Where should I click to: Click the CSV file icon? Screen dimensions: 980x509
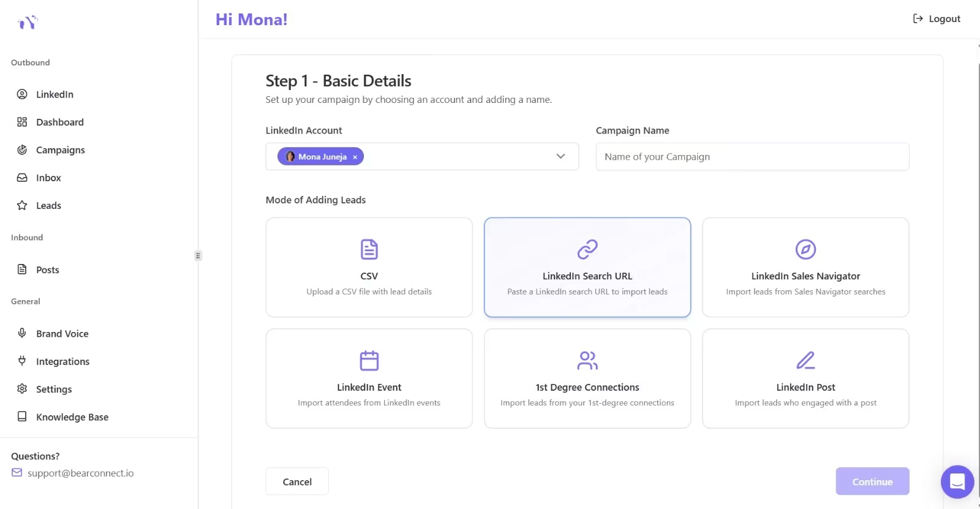click(369, 249)
